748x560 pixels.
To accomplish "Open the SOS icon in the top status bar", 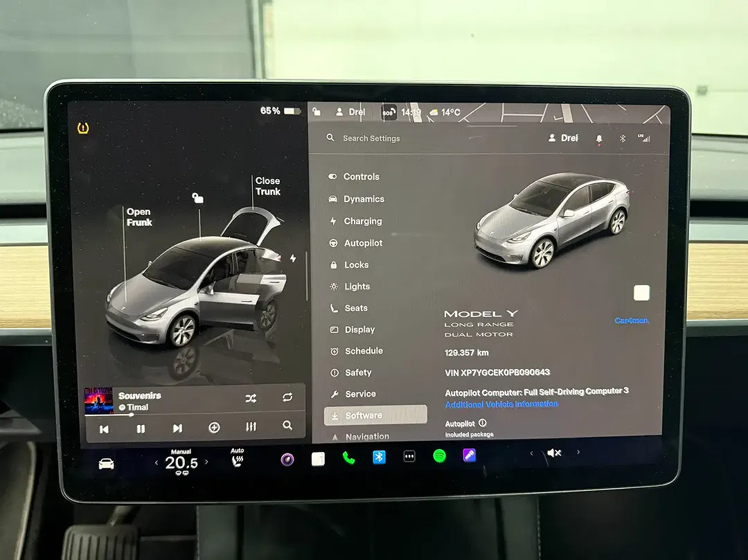I will [389, 111].
